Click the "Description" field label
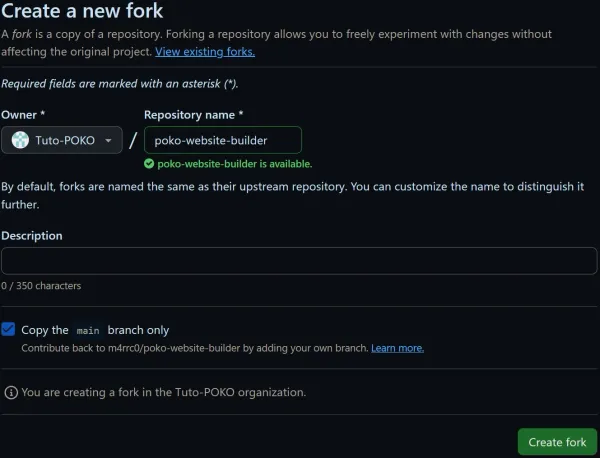 click(x=32, y=236)
